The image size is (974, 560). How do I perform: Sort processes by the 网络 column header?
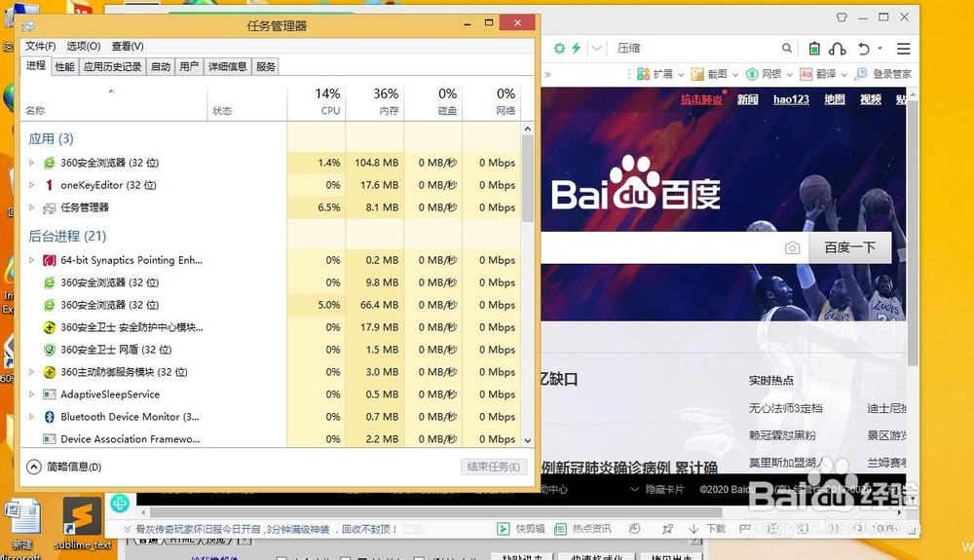491,102
